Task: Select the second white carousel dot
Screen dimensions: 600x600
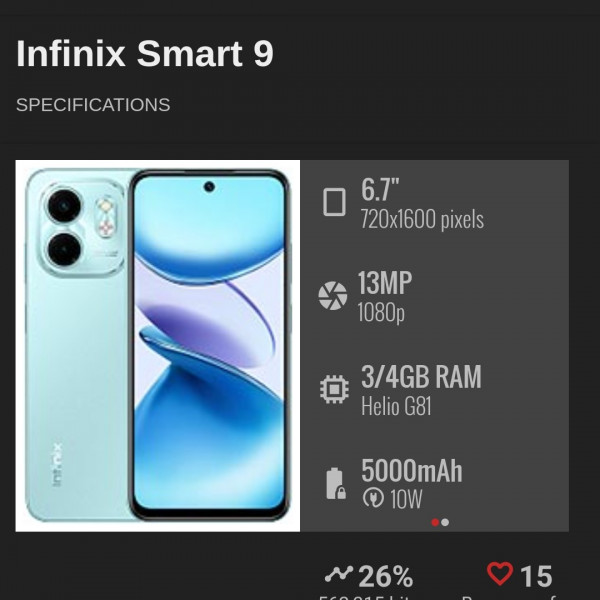Action: [x=445, y=522]
